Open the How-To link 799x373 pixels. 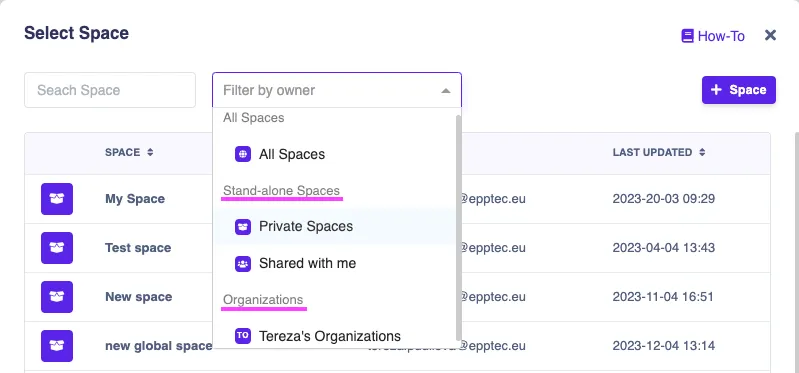713,36
